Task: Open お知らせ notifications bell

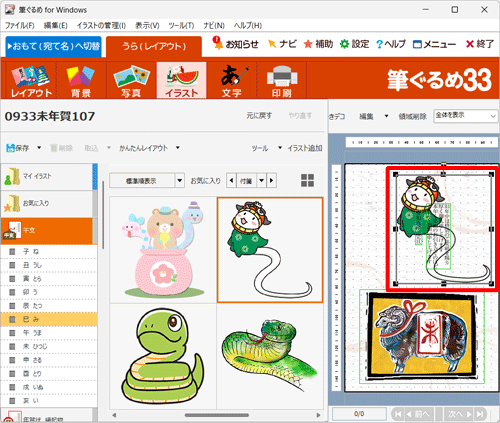Action: point(235,44)
